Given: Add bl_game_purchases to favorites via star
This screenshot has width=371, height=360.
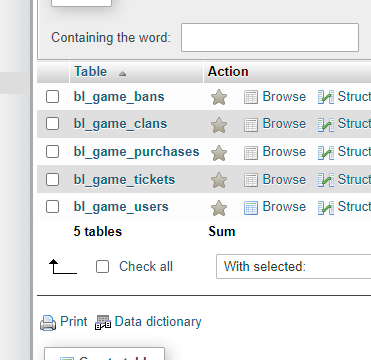Looking at the screenshot, I should [219, 153].
